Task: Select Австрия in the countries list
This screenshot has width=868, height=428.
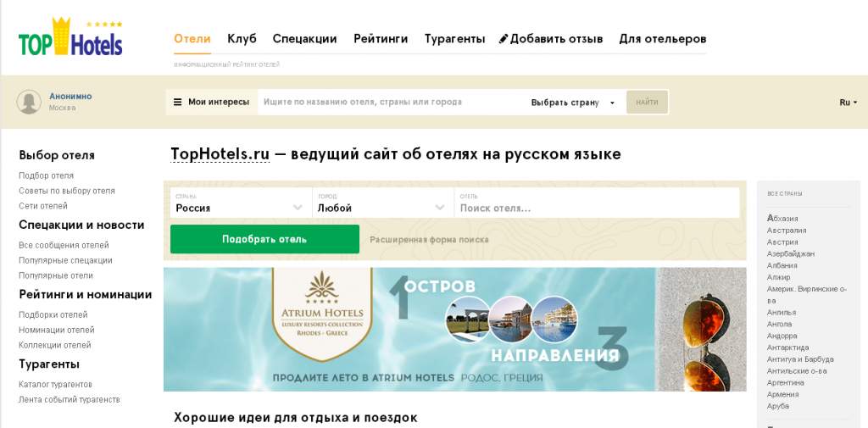Action: [782, 242]
